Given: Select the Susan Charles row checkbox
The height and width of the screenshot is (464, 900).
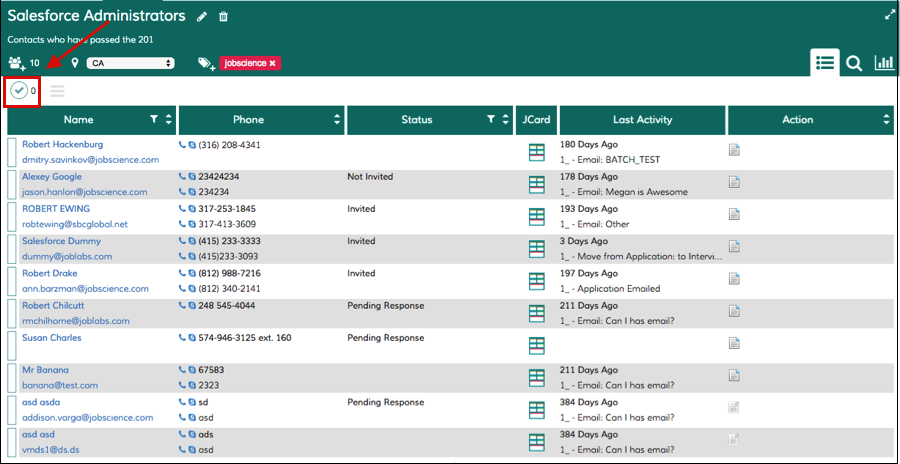Looking at the screenshot, I should (x=12, y=345).
